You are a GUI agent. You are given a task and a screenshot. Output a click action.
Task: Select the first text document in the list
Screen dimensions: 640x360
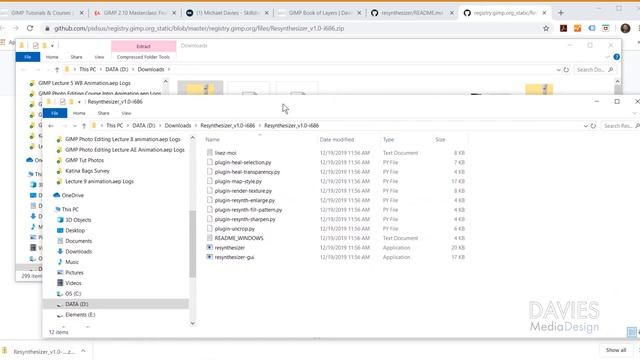pos(225,153)
